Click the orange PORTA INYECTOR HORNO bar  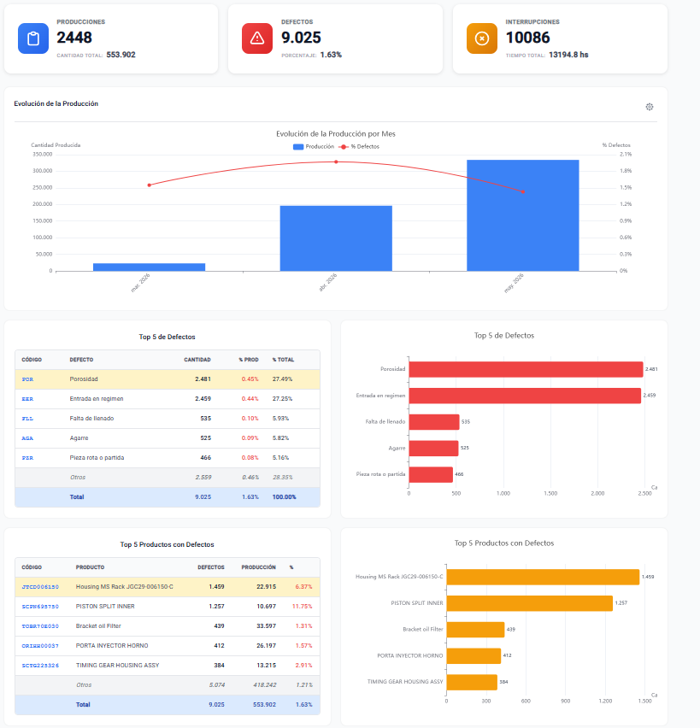tap(474, 656)
